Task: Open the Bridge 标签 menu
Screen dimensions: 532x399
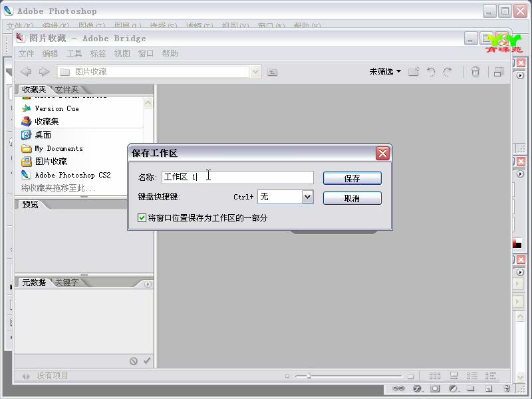Action: tap(98, 54)
